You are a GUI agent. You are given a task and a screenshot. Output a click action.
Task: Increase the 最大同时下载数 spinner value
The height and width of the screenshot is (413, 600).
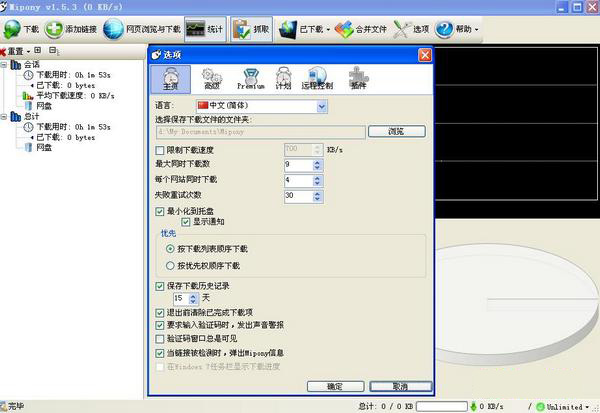click(x=317, y=162)
